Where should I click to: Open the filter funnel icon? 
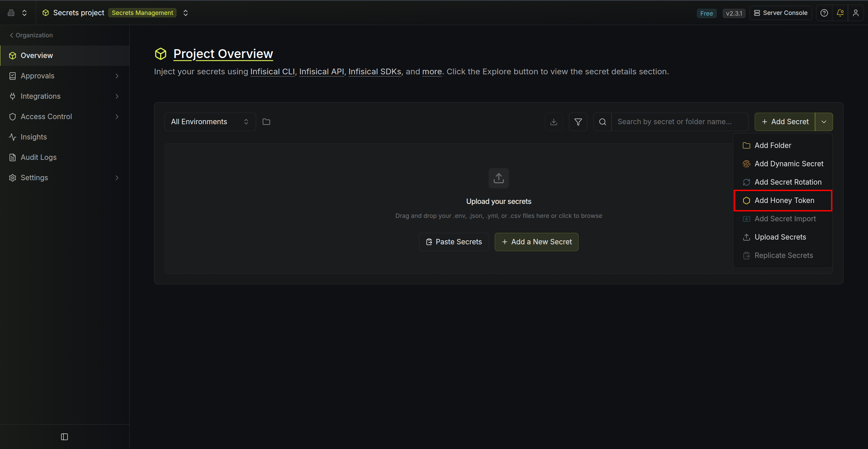tap(578, 122)
